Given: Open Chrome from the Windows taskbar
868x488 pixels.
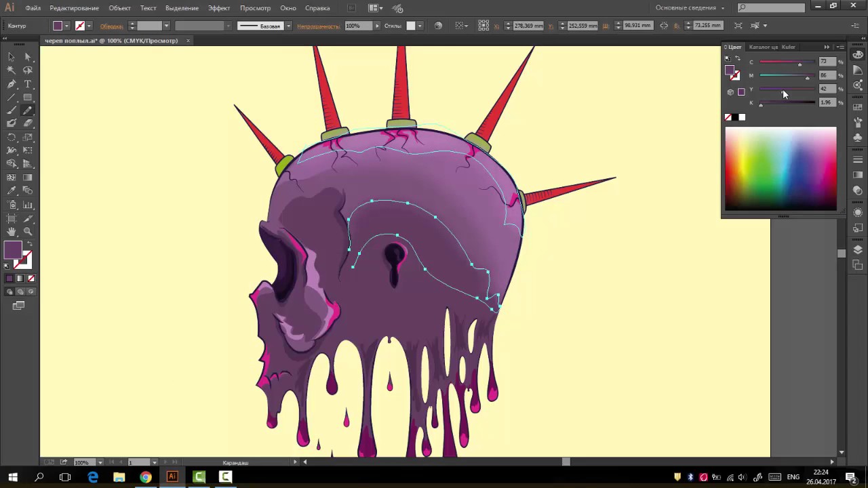Looking at the screenshot, I should coord(145,477).
